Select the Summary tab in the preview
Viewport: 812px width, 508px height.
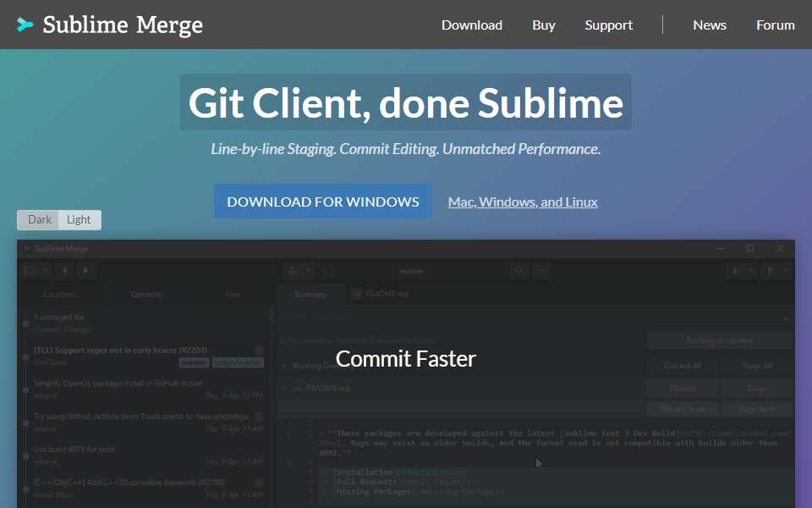tap(310, 295)
